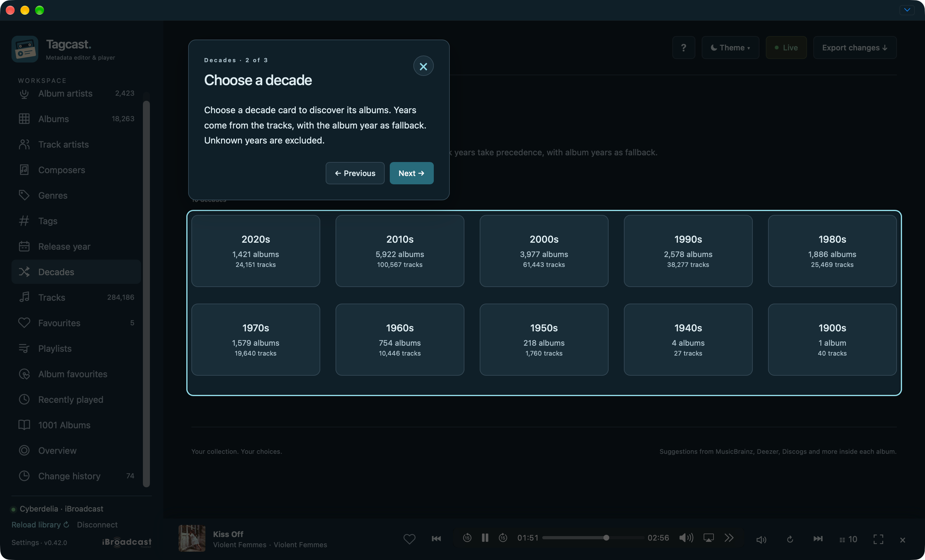Viewport: 925px width, 560px height.
Task: Open the Theme dropdown
Action: click(x=730, y=48)
